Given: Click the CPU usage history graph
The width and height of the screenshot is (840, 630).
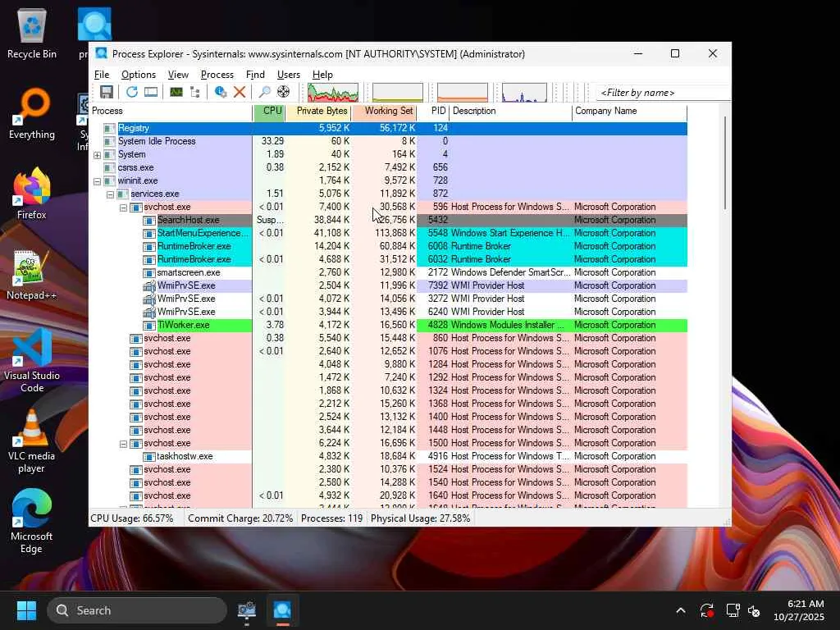Looking at the screenshot, I should pyautogui.click(x=333, y=92).
